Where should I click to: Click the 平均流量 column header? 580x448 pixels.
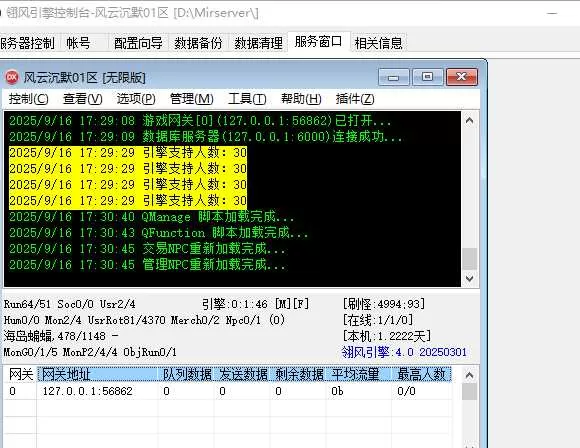[359, 374]
